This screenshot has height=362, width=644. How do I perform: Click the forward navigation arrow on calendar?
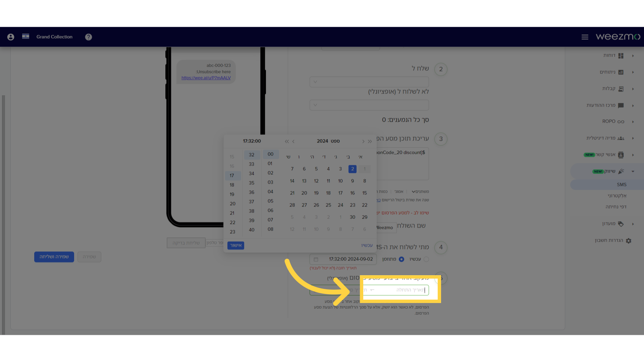coord(363,141)
